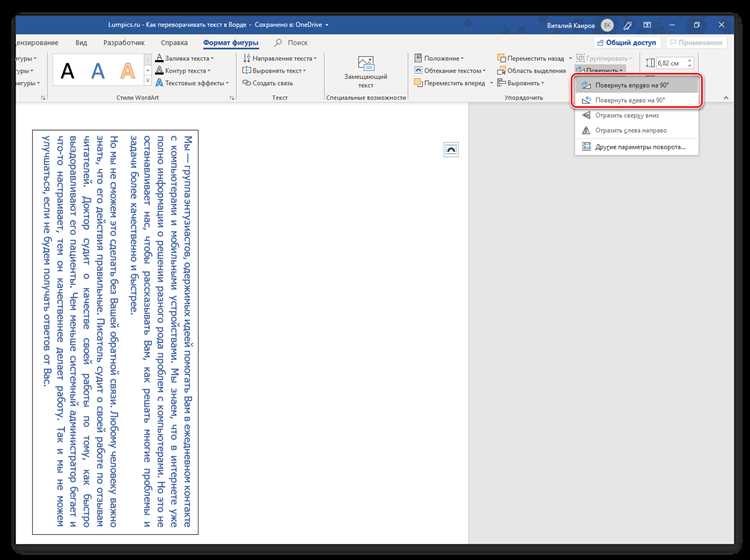Click the rotate left 90° icon
Screen dimensions: 750x560
(586, 100)
